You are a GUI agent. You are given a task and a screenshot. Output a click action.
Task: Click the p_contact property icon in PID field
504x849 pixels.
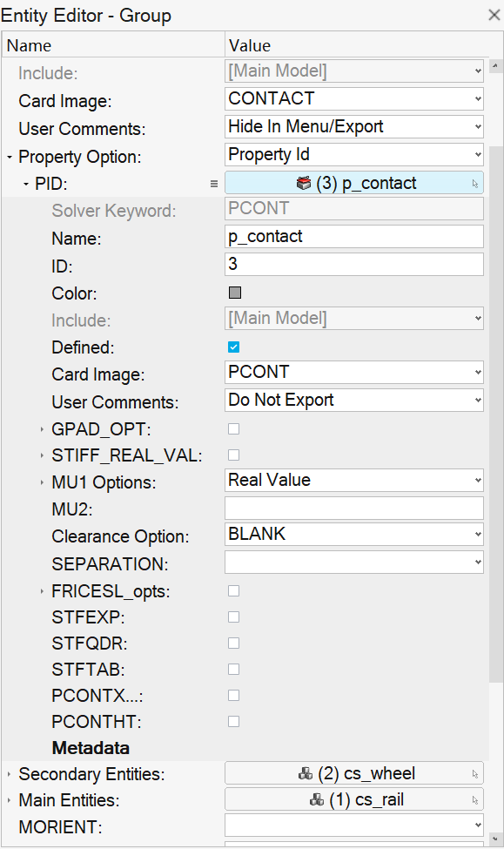click(x=304, y=183)
